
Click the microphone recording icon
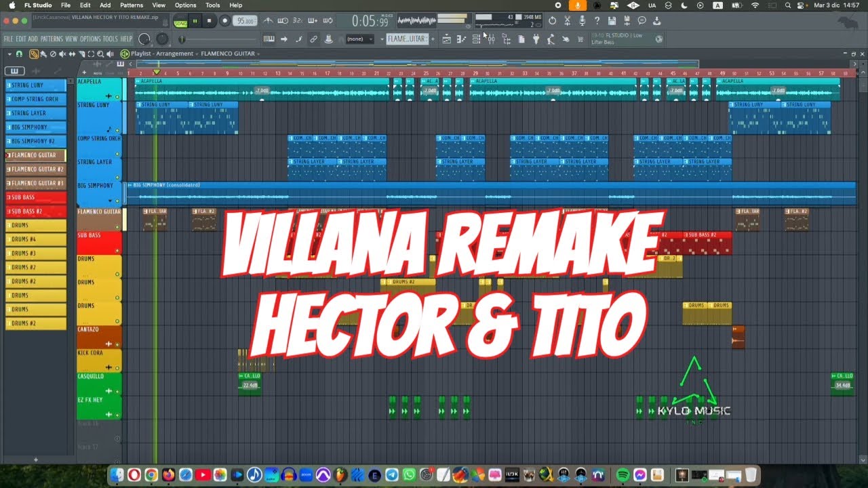(x=582, y=20)
